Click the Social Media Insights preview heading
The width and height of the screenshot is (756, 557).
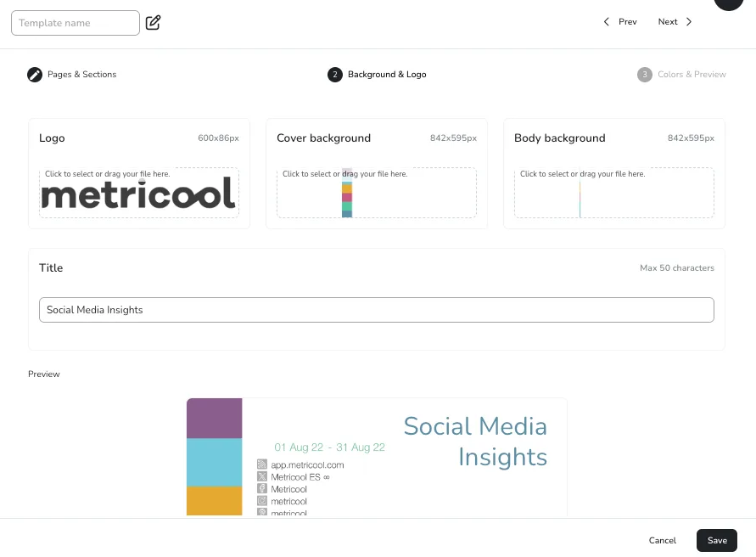[475, 441]
